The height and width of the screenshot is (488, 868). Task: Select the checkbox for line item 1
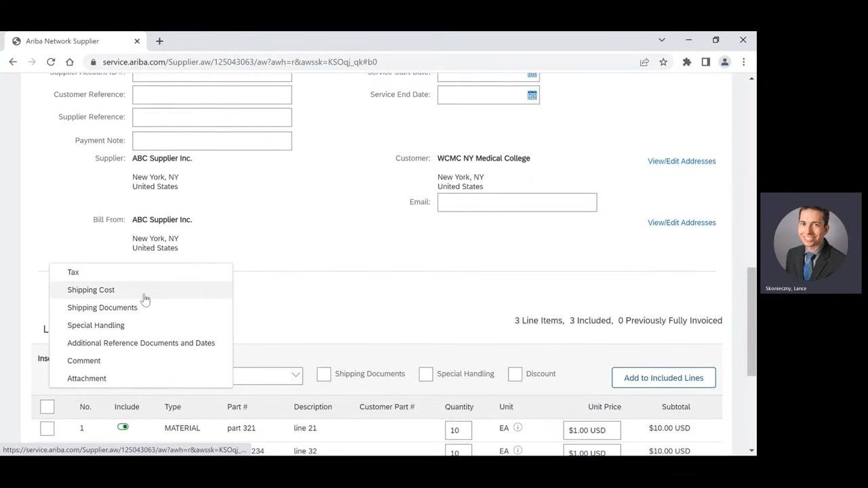(47, 428)
